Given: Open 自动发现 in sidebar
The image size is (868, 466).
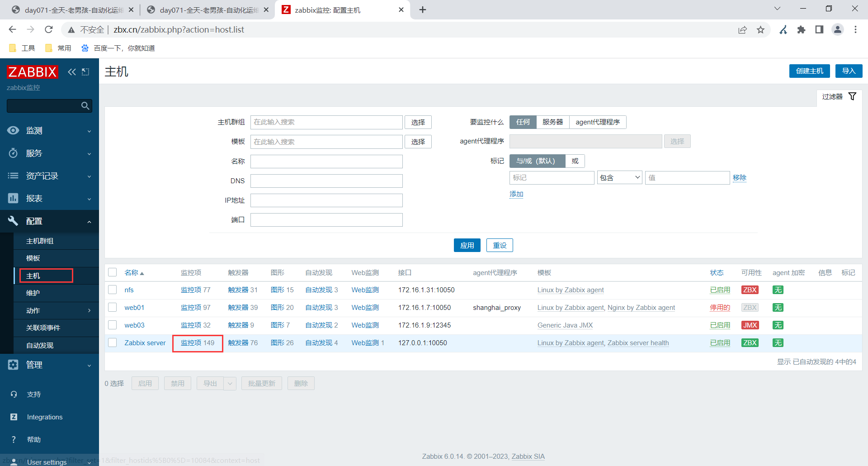Looking at the screenshot, I should click(x=56, y=346).
